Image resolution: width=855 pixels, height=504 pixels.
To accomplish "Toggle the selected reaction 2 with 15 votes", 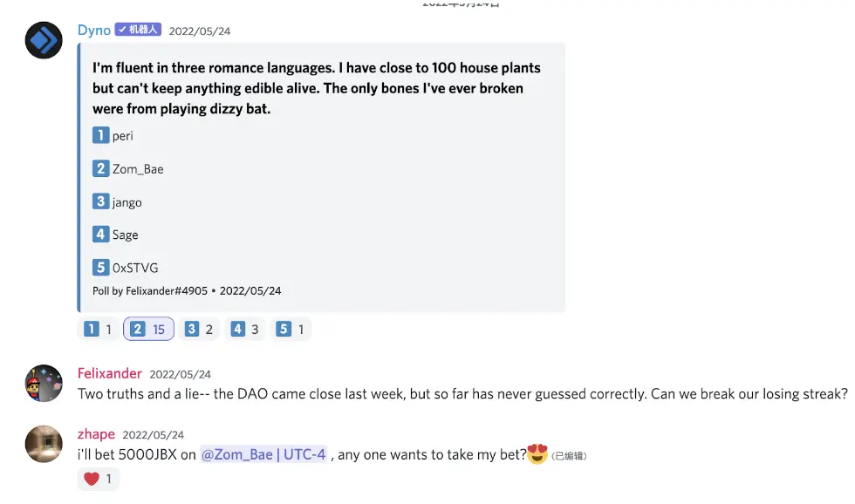I will (x=148, y=329).
